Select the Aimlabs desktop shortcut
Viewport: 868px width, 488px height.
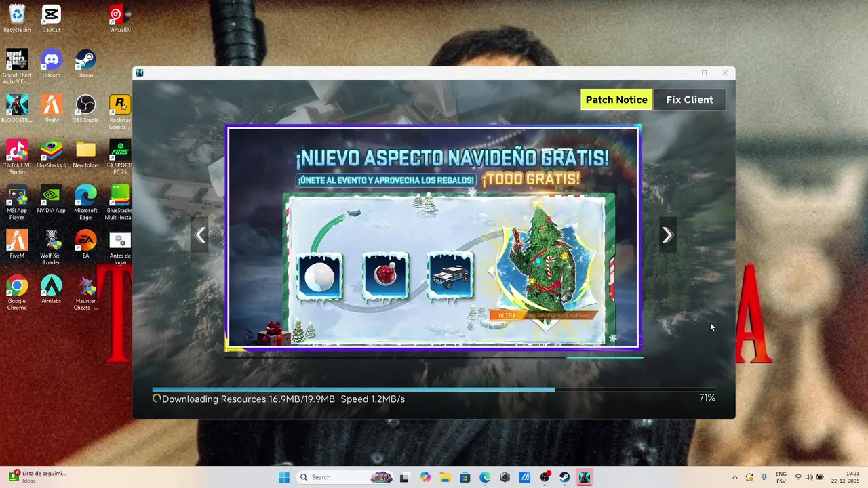(52, 289)
